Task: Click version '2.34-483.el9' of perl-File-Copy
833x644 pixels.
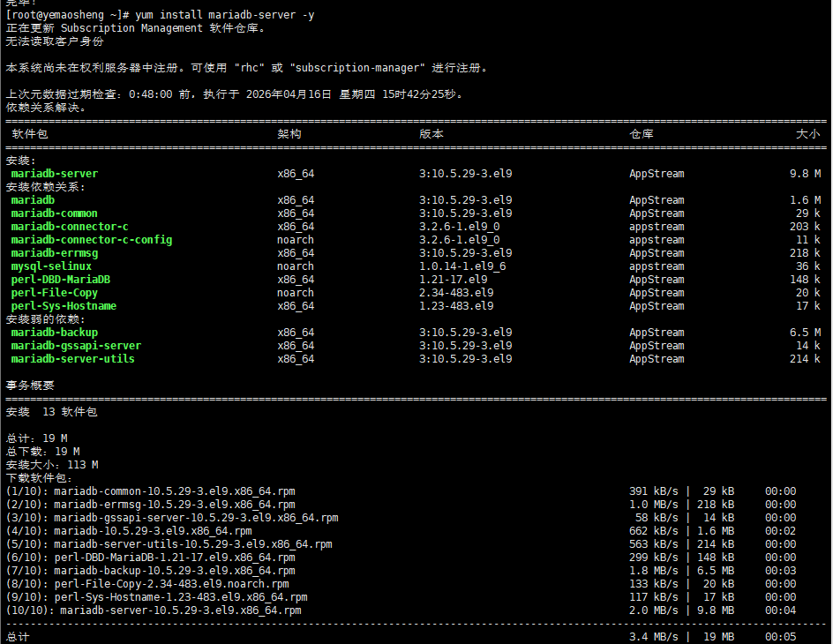Action: coord(456,293)
